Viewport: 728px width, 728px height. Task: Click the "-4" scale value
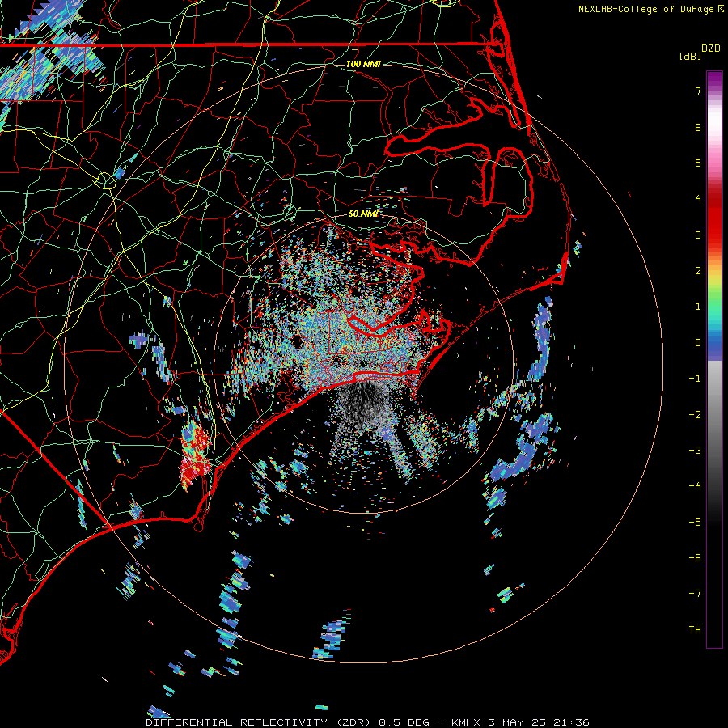click(695, 485)
